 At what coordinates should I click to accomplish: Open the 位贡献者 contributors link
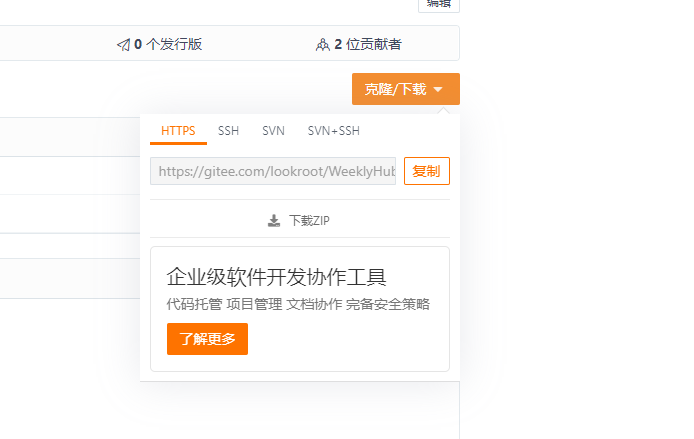(x=374, y=45)
